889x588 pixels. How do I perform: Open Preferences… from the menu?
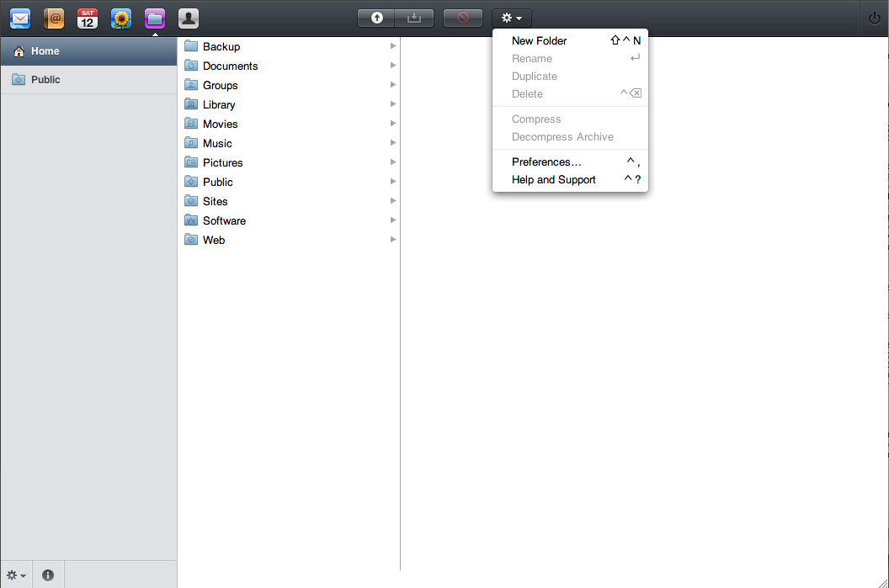click(x=571, y=162)
